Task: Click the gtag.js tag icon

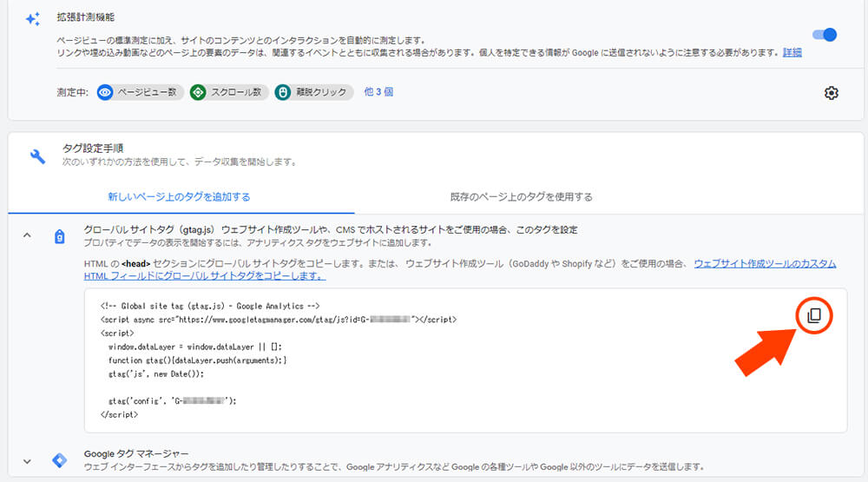Action: click(x=60, y=236)
